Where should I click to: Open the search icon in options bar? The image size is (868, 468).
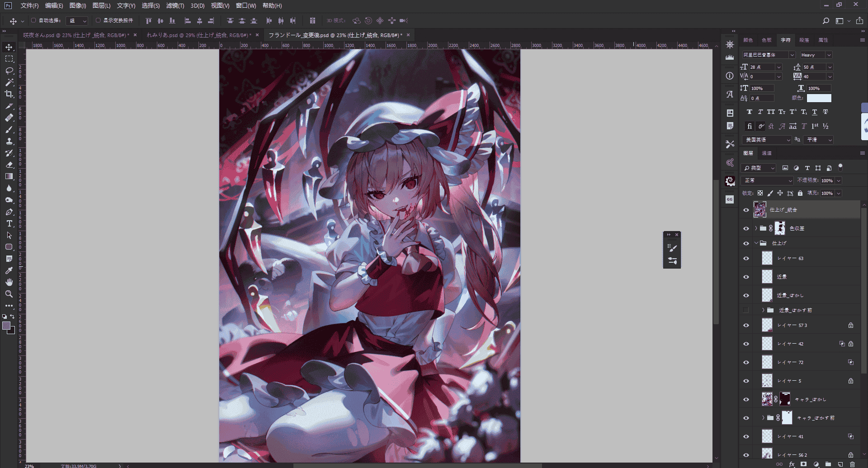coord(826,21)
